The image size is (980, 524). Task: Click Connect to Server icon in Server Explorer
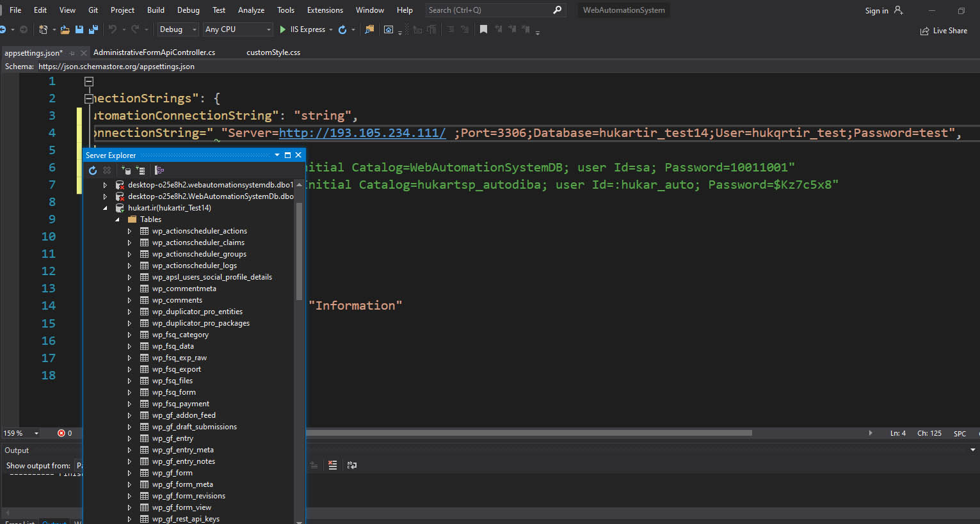140,170
